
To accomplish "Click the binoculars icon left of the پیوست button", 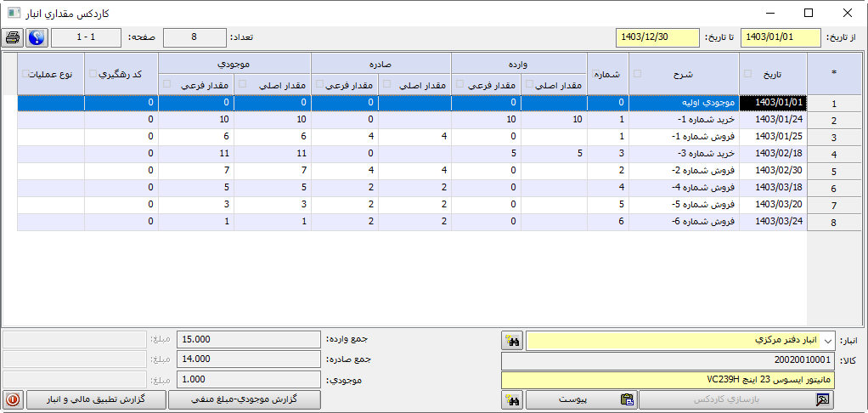I will pos(513,399).
